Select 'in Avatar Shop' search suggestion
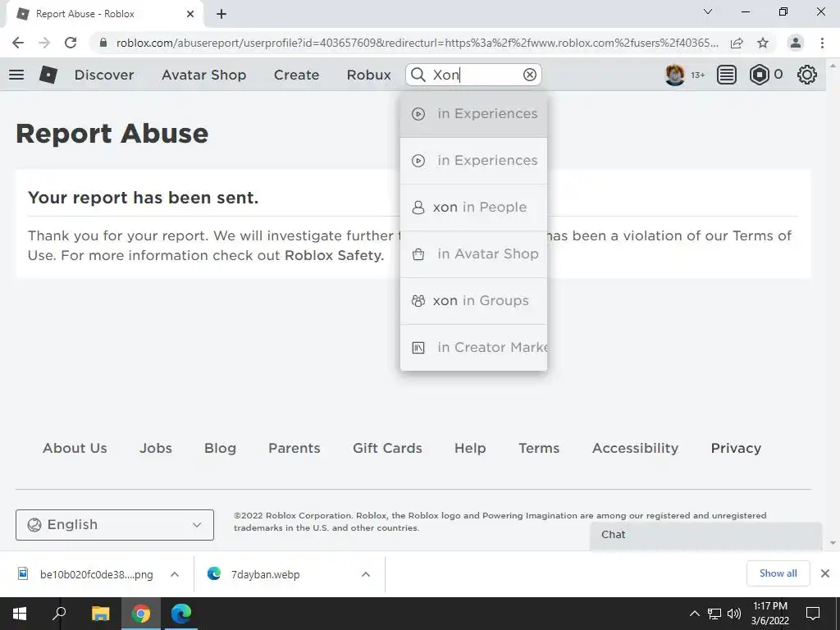 [473, 254]
